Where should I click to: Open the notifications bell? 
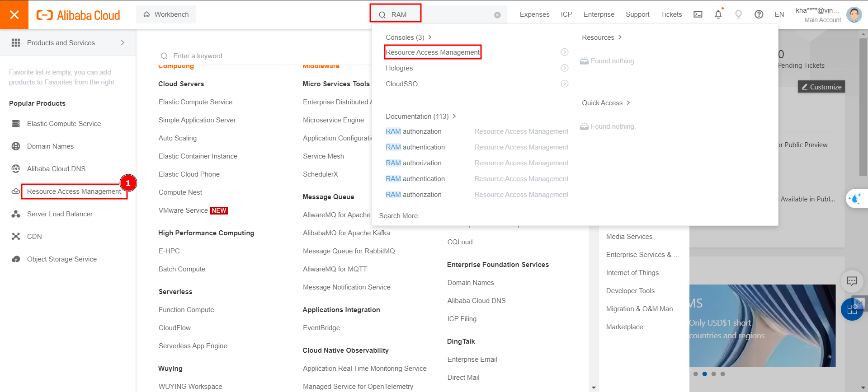pyautogui.click(x=718, y=14)
